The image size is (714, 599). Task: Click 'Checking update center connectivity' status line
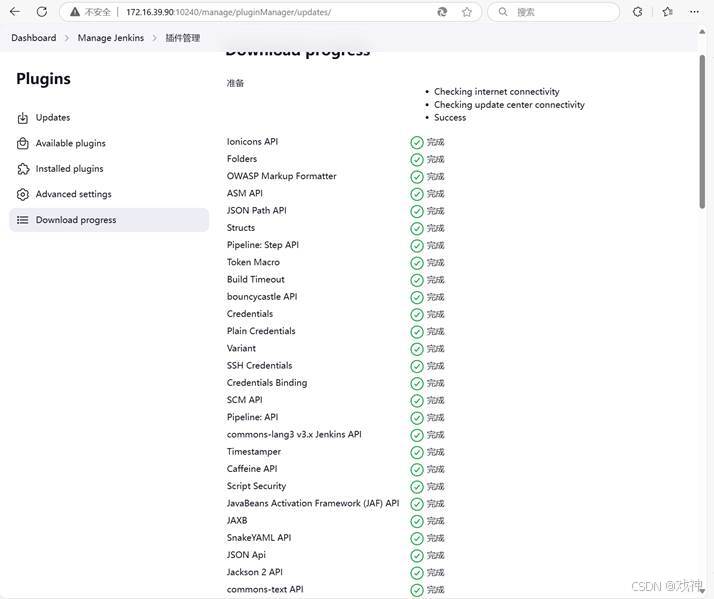(509, 105)
